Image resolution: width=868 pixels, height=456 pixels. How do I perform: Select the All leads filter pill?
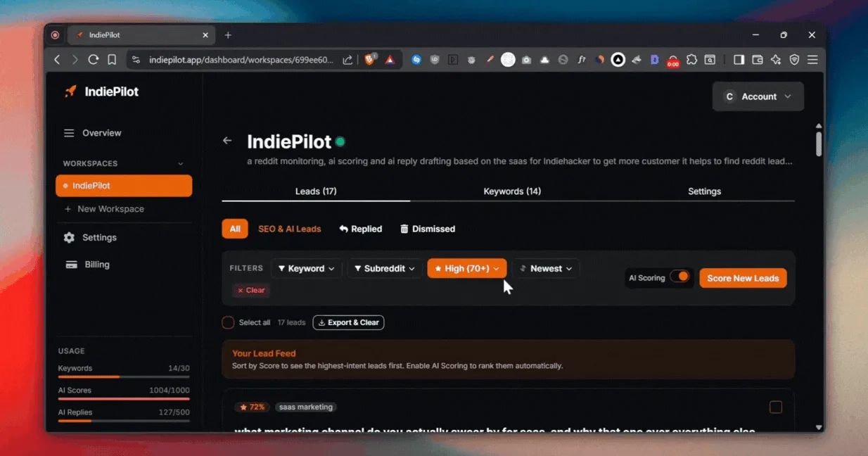pos(235,229)
